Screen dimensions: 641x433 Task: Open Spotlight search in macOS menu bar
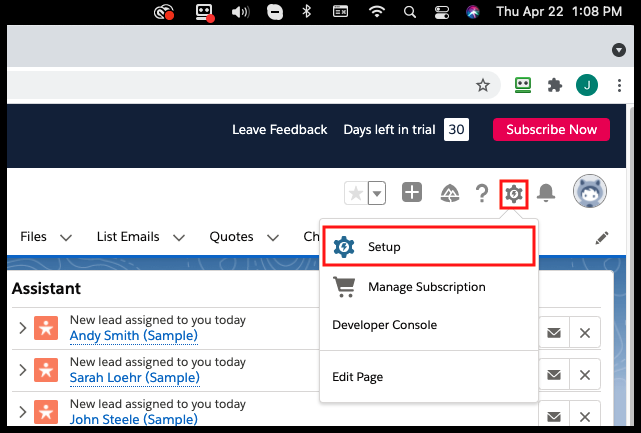pos(411,12)
